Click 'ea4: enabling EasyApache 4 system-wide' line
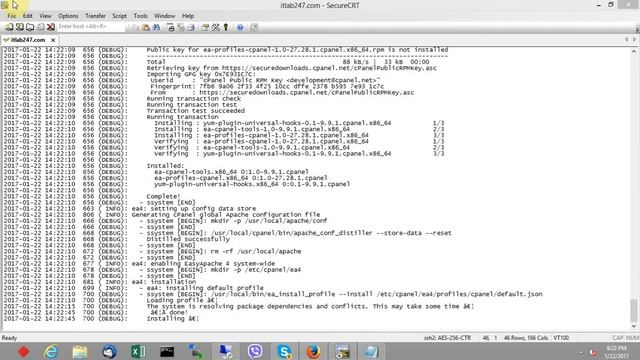The width and height of the screenshot is (640, 360). (203, 264)
